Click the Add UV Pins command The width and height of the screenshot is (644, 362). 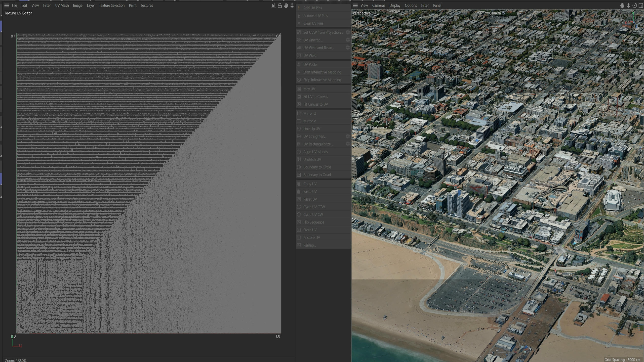click(x=323, y=8)
